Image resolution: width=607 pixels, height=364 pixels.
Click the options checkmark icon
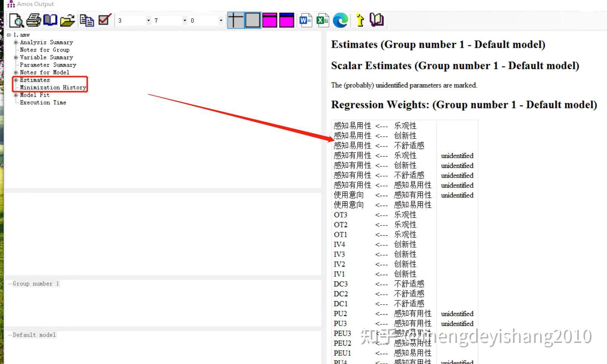105,20
